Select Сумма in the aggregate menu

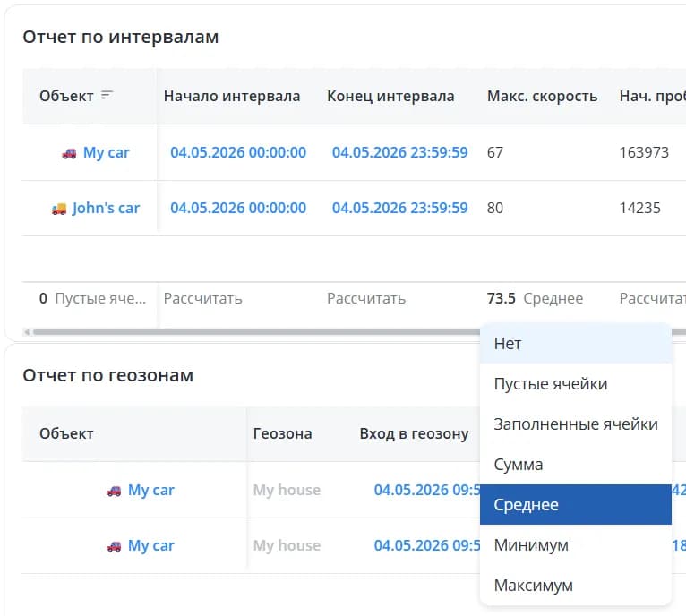pyautogui.click(x=575, y=464)
